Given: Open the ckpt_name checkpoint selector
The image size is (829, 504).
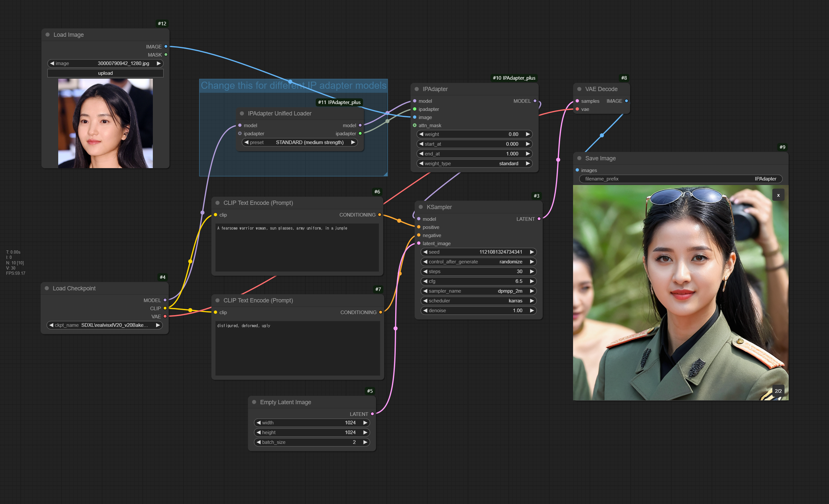Looking at the screenshot, I should [x=105, y=325].
